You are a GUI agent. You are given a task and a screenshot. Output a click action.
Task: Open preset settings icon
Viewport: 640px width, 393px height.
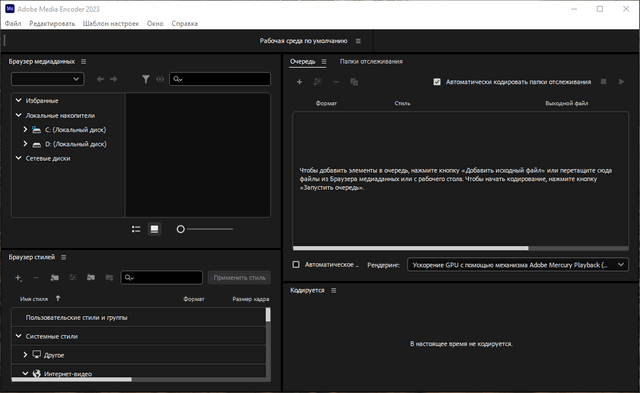point(73,278)
